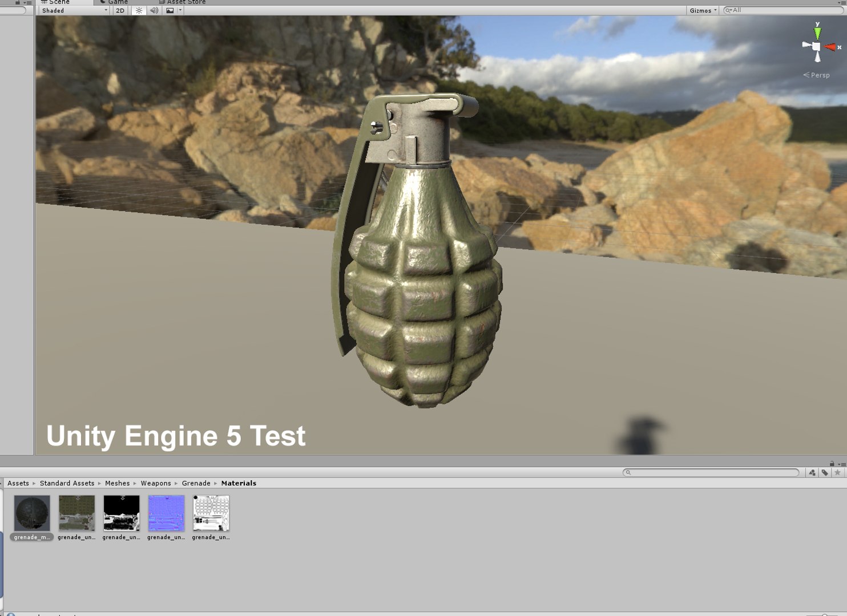The width and height of the screenshot is (847, 616).
Task: Select the grenade_m... material sphere thumbnail
Action: (32, 513)
